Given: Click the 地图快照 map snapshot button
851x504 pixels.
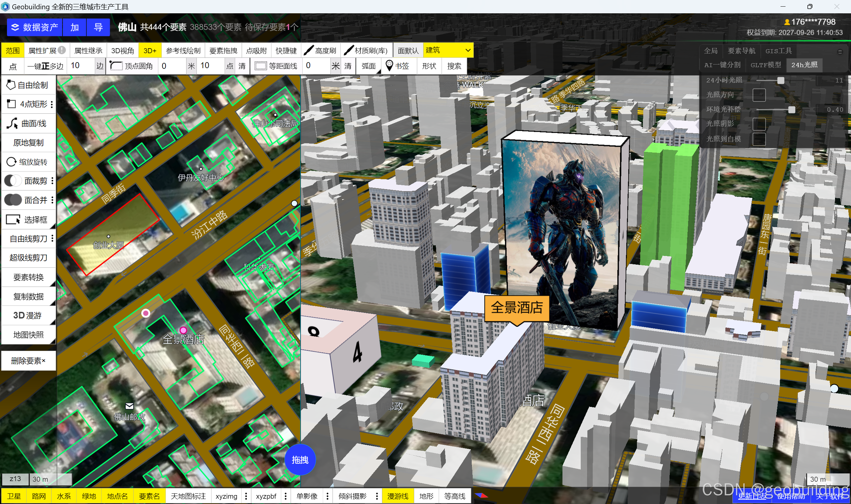Looking at the screenshot, I should point(29,335).
